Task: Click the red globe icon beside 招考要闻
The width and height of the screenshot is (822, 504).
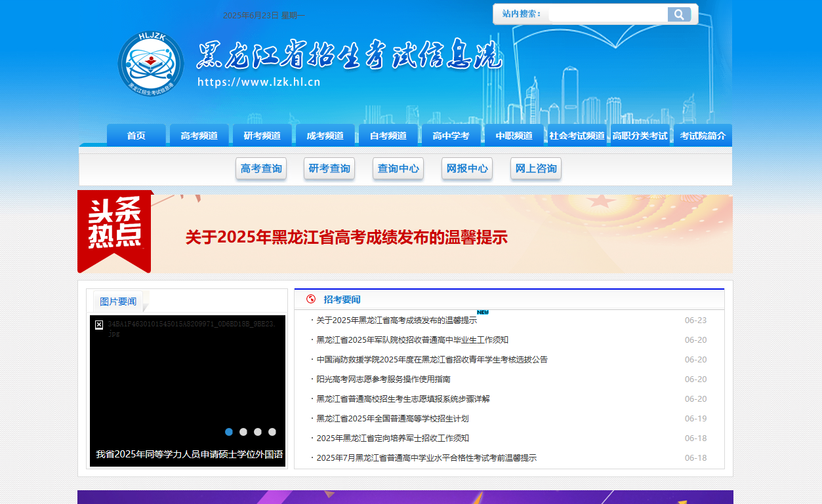Action: click(311, 300)
